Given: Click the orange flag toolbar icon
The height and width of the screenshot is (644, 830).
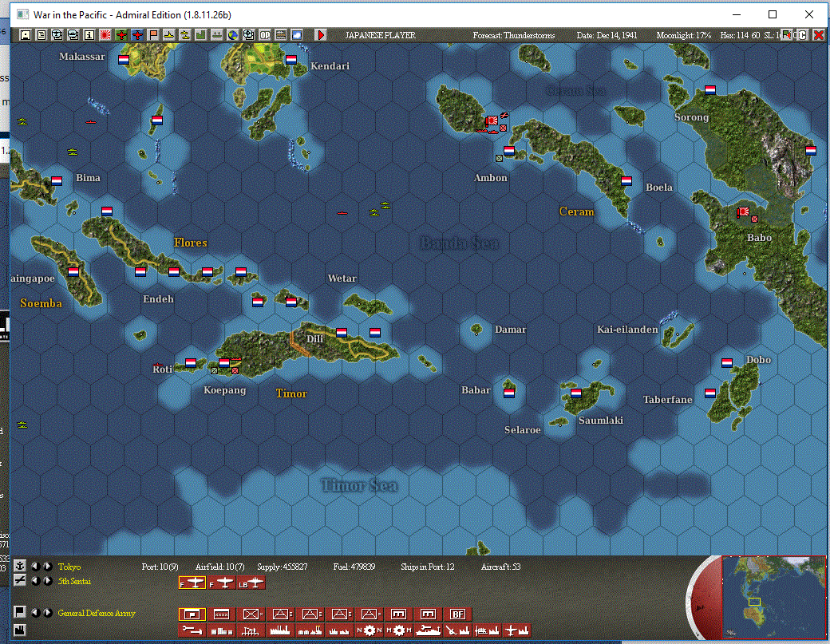Looking at the screenshot, I should [153, 35].
